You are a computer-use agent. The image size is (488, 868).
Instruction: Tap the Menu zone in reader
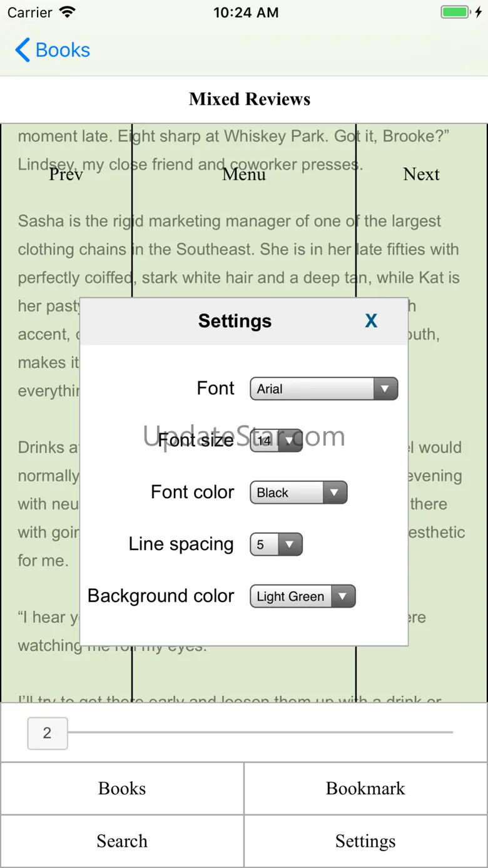[244, 174]
